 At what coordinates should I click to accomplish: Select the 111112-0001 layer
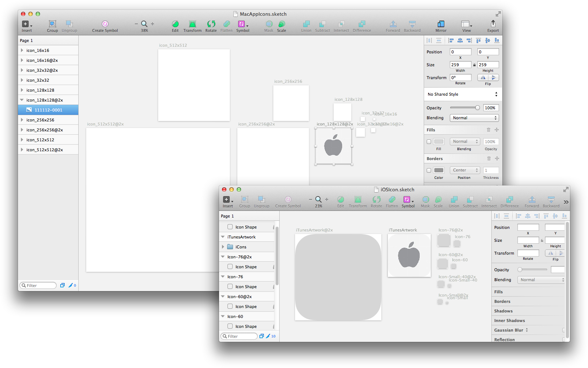tap(48, 110)
